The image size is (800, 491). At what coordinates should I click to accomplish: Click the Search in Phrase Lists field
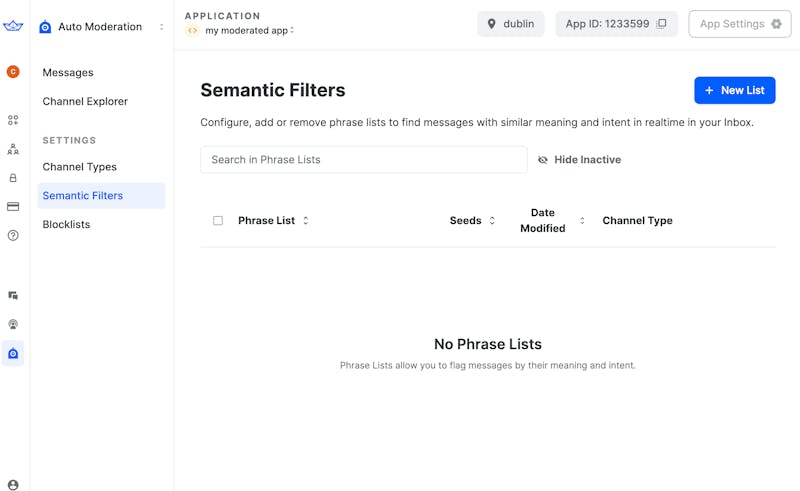click(363, 160)
